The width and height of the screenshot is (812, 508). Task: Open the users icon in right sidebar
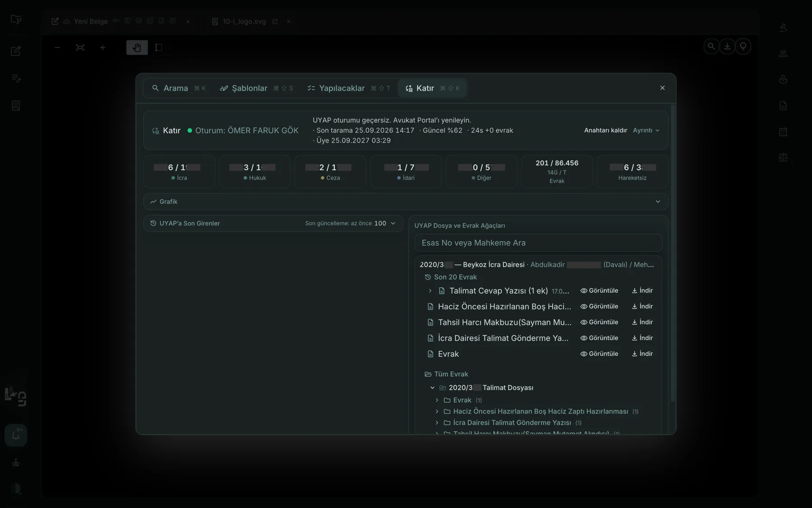click(x=783, y=54)
